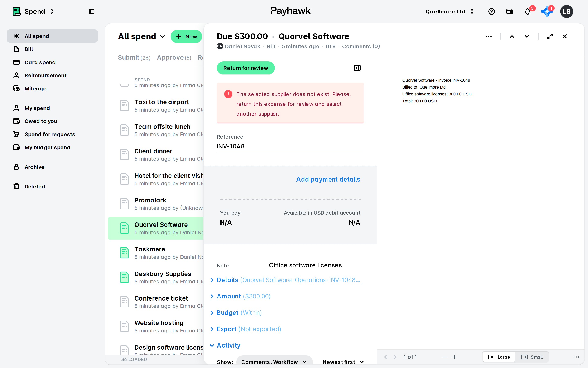Open the blue AI assistant sparkle icon

coord(547,11)
